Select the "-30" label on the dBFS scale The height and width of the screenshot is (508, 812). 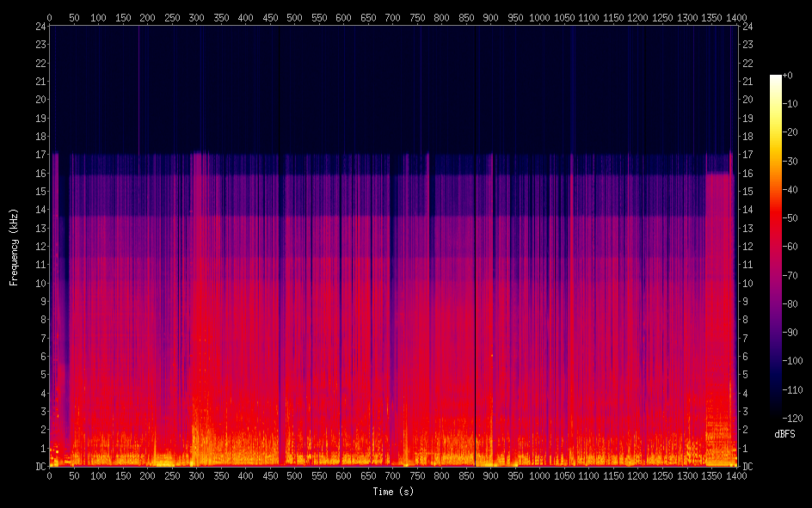point(793,162)
